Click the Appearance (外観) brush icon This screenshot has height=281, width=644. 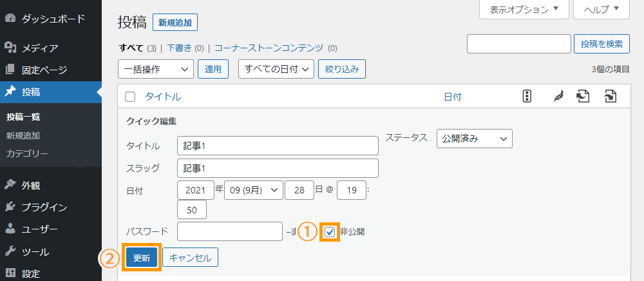pyautogui.click(x=10, y=185)
